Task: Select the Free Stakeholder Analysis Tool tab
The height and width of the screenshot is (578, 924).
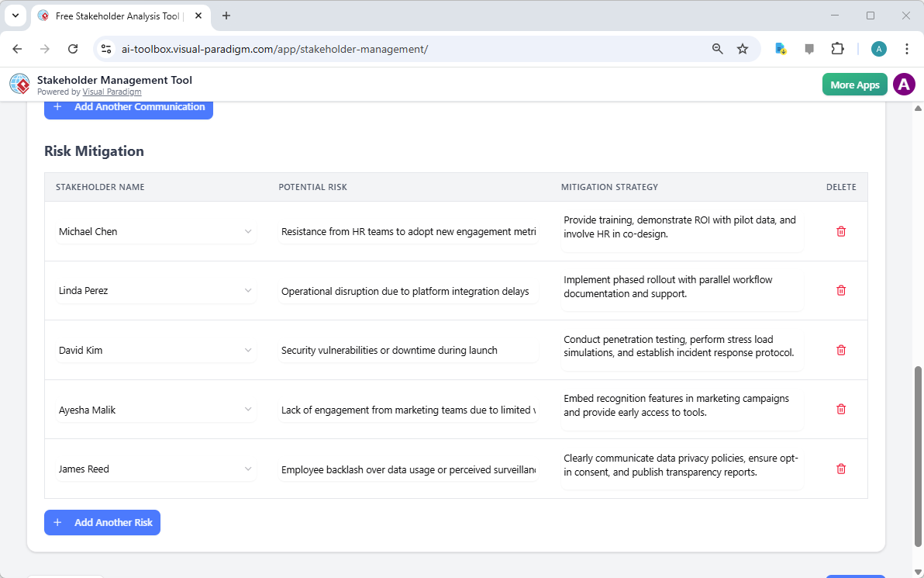Action: tap(116, 16)
